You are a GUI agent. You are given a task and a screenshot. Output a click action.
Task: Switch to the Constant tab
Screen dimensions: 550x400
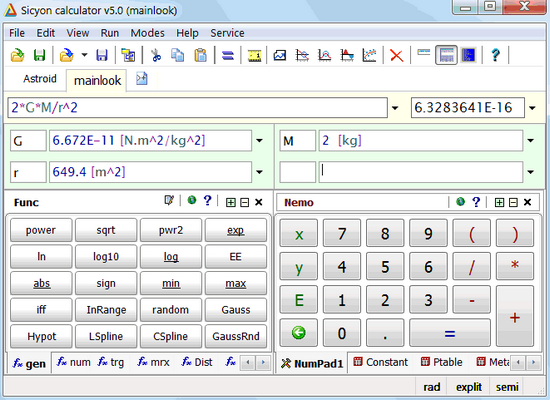pyautogui.click(x=381, y=362)
